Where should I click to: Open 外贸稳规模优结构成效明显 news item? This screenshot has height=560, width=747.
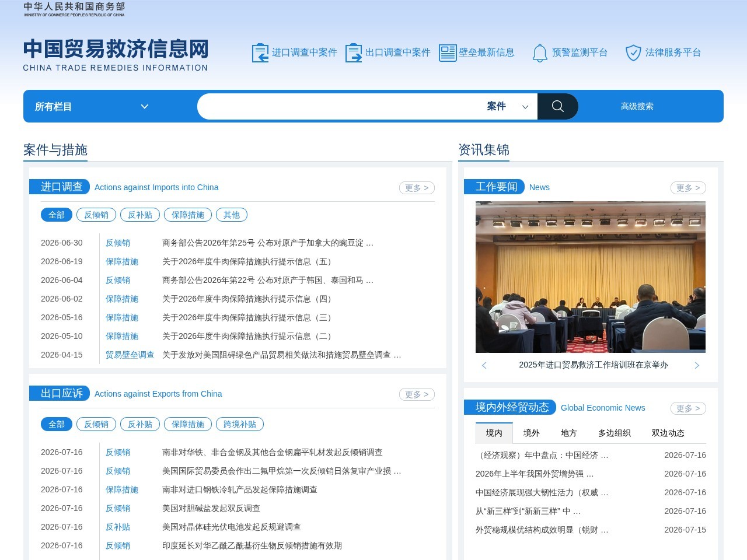(542, 530)
